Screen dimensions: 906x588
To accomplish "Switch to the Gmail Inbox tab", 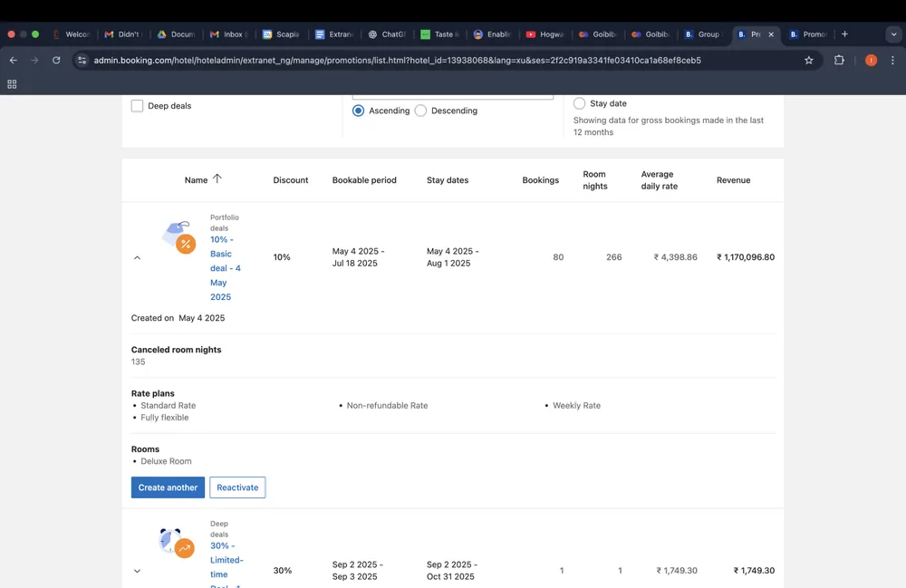I will click(x=228, y=34).
